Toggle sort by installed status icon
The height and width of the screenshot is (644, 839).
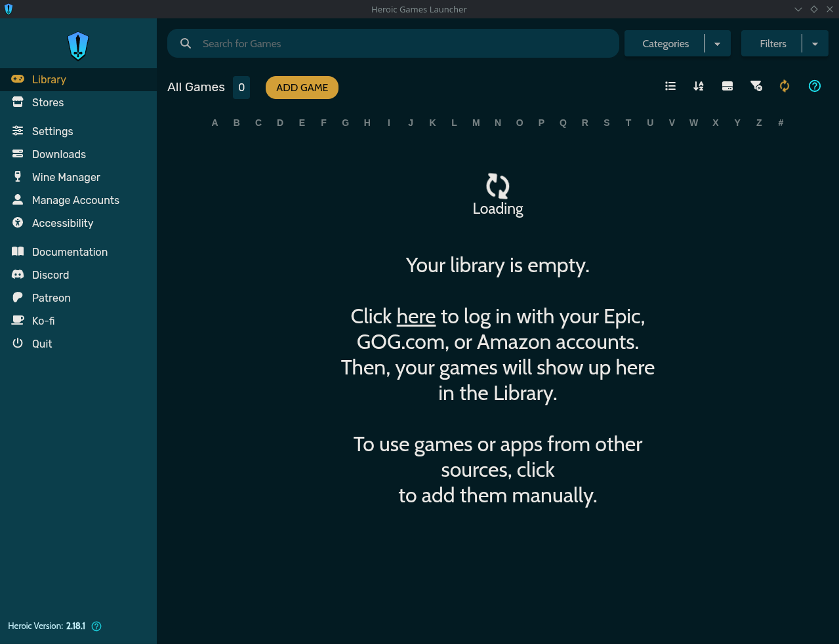(x=727, y=86)
